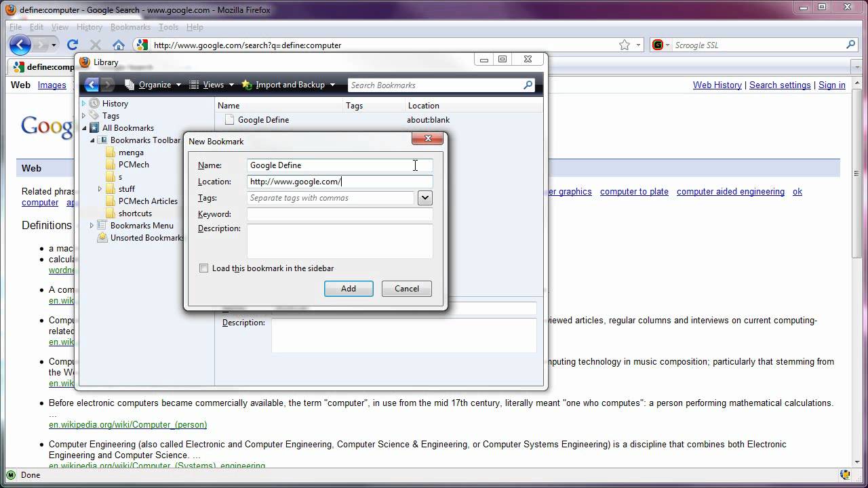Expand the Tags tree node
Viewport: 868px width, 488px height.
click(84, 116)
